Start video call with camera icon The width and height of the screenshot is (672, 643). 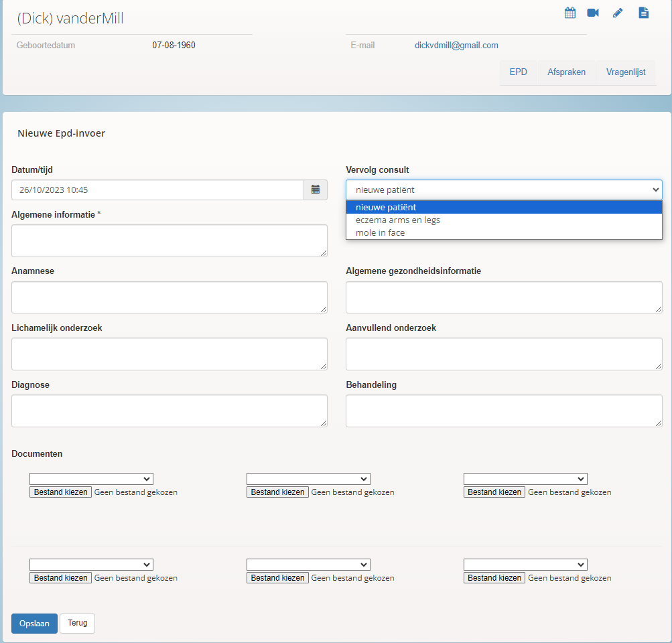click(593, 13)
